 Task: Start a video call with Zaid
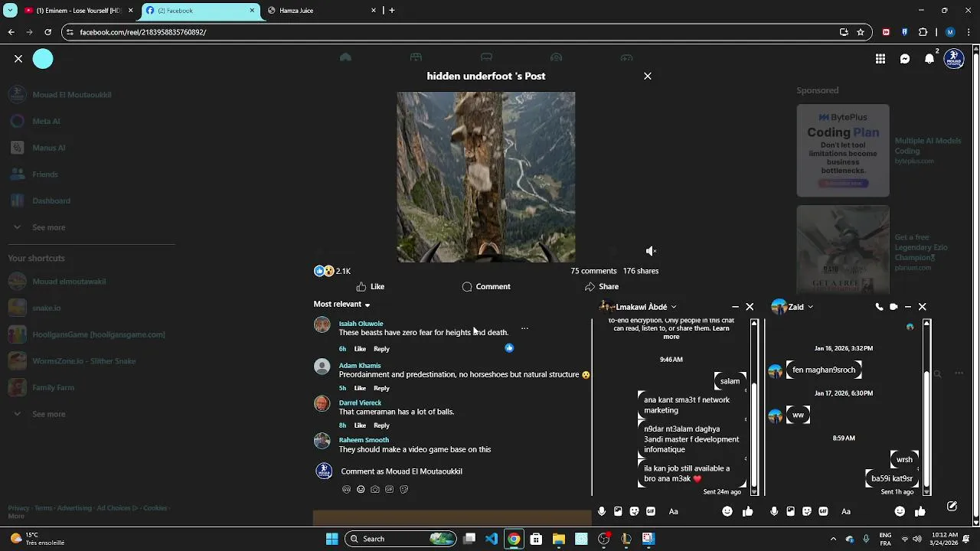(x=893, y=307)
